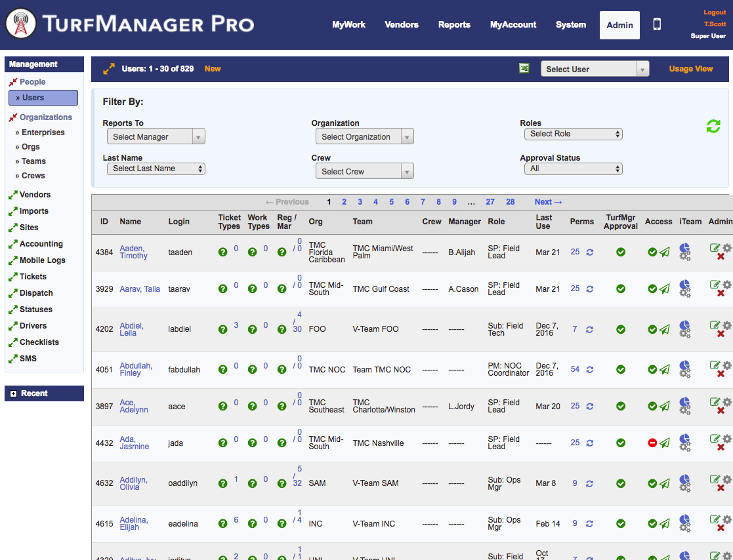Delete user Ada, Jasmine red X
The width and height of the screenshot is (733, 560).
(721, 447)
